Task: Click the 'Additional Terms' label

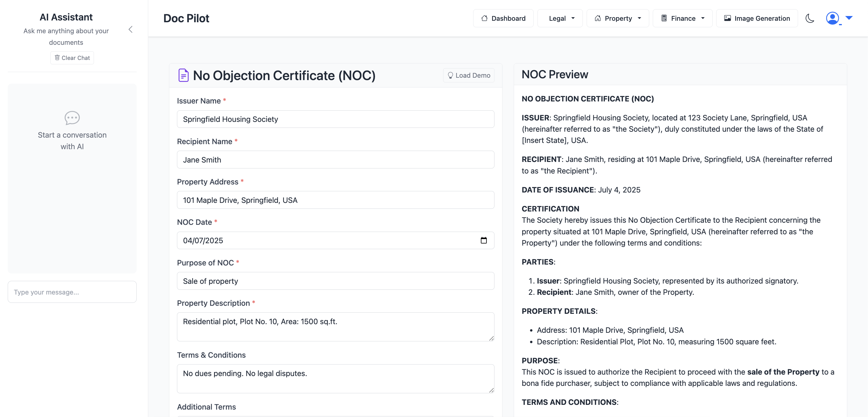Action: [207, 407]
